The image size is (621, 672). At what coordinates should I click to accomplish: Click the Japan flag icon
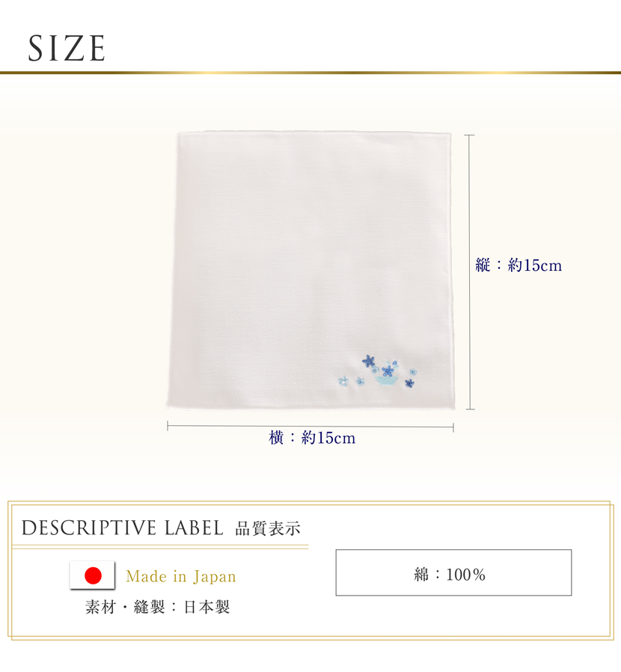(x=92, y=575)
